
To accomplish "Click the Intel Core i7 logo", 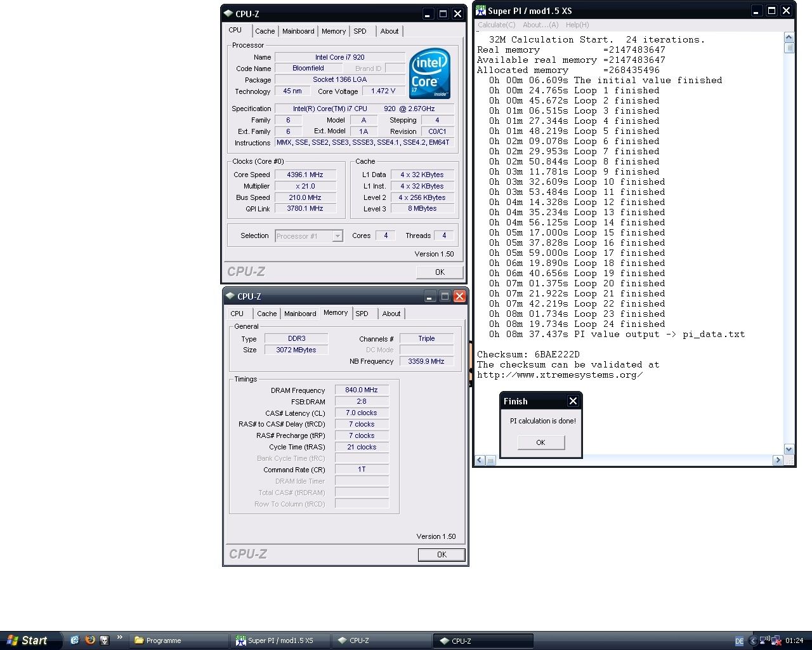I will pyautogui.click(x=430, y=74).
